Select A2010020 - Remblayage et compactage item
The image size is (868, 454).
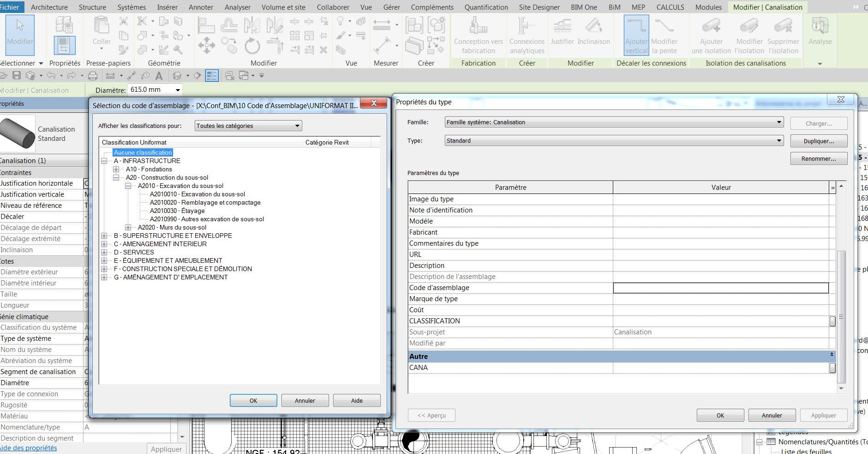pyautogui.click(x=205, y=203)
